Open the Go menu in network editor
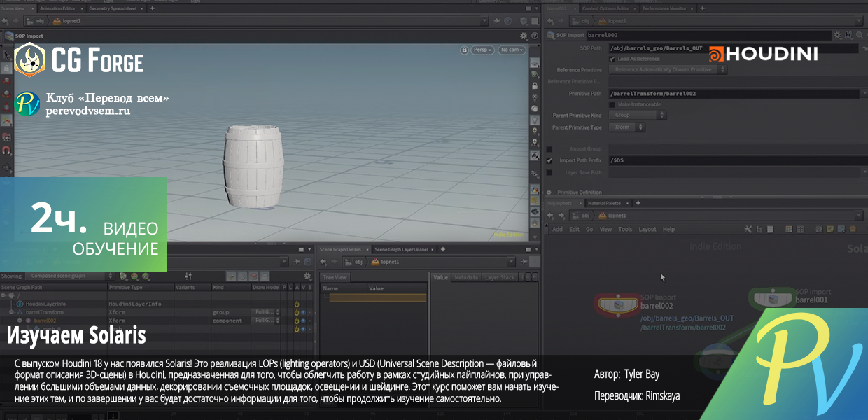 point(589,229)
